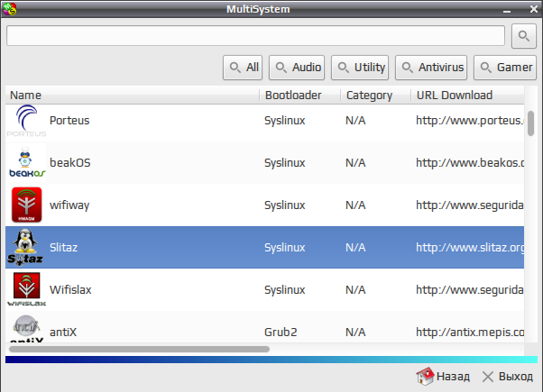The height and width of the screenshot is (392, 543).
Task: Click the Slitaz penguin logo
Action: [25, 247]
